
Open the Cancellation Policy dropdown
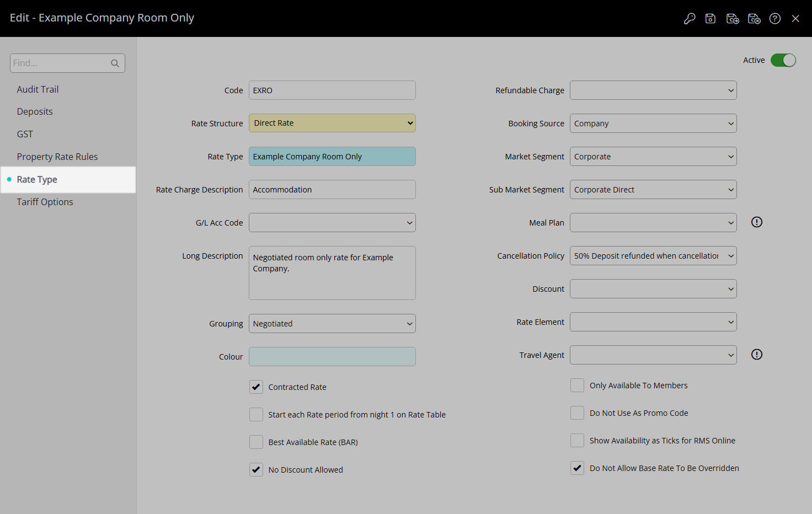[x=653, y=255]
